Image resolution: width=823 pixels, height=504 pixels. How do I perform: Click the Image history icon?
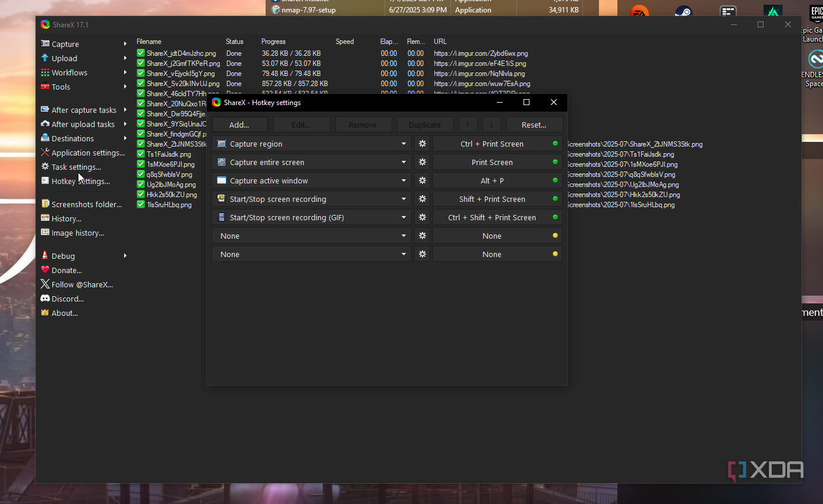click(45, 233)
